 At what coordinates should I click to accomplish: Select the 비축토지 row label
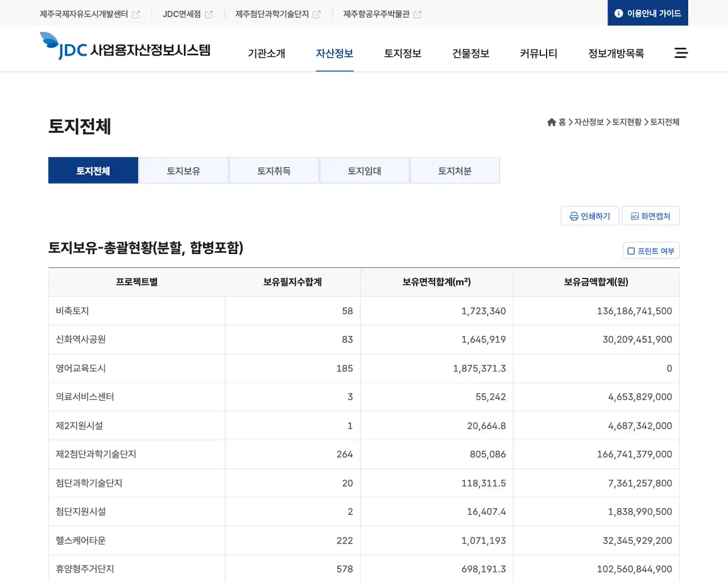72,311
